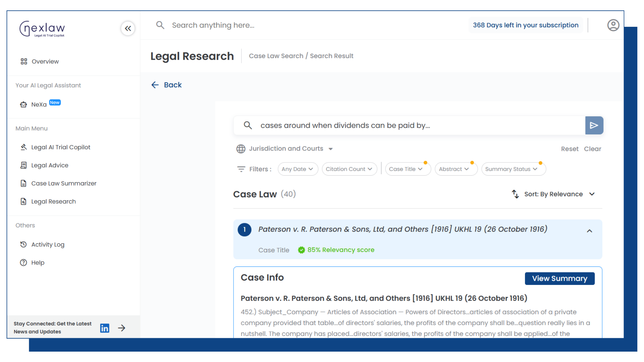Click the nexlaw logo
644x362 pixels.
coord(42,29)
